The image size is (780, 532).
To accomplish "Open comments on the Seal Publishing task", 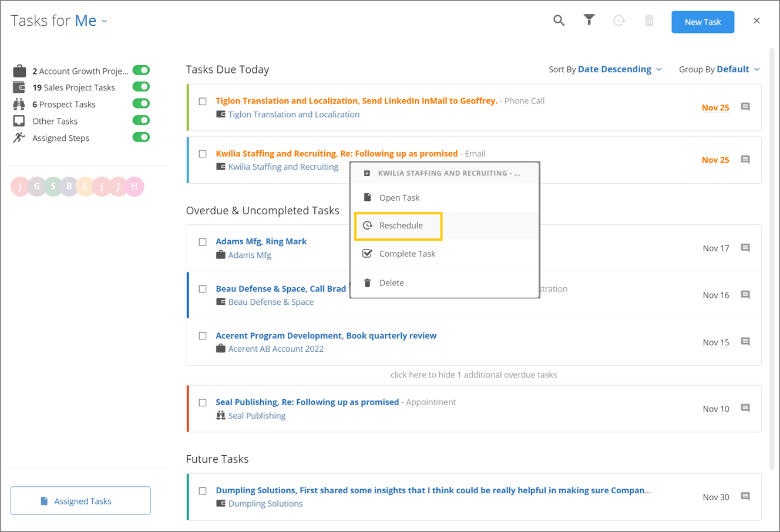I will (x=745, y=408).
